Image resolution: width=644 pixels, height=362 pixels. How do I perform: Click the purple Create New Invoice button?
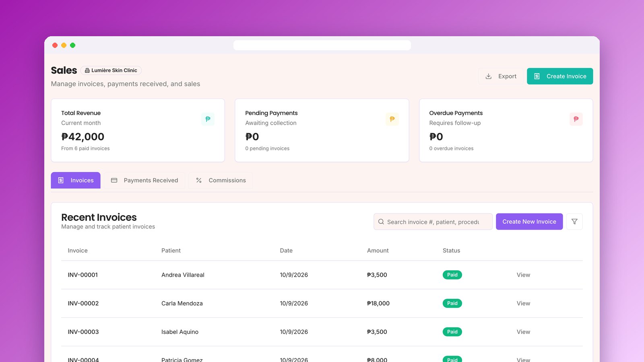529,222
